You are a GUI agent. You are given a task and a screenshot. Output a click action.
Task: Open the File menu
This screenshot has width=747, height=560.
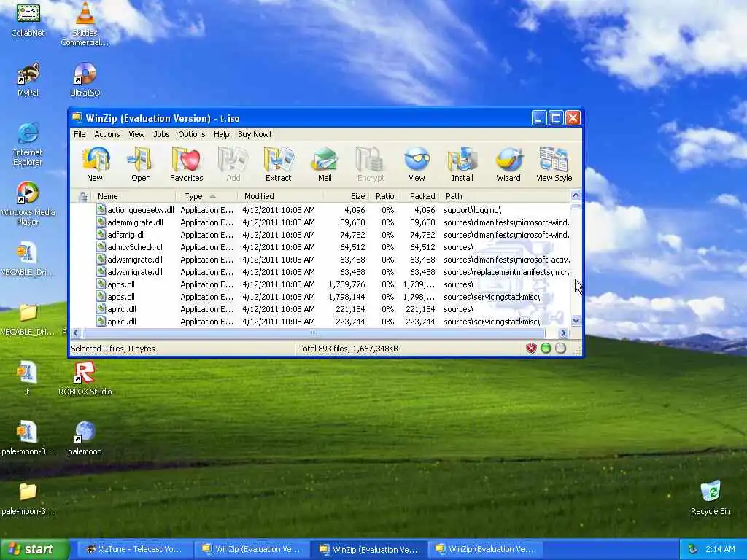[x=80, y=134]
